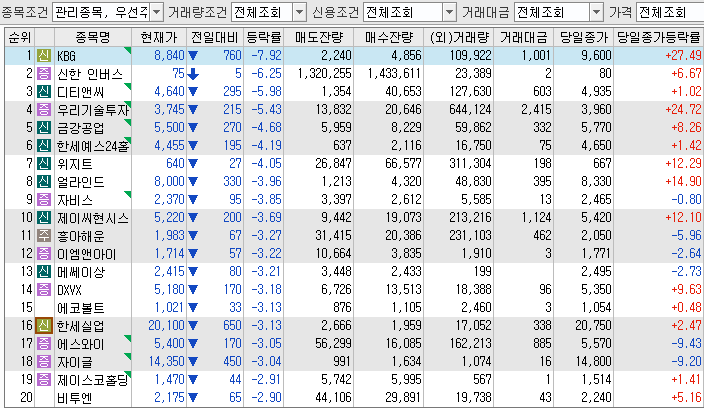Open the 거래대금 dropdown arrow
The width and height of the screenshot is (704, 408).
pyautogui.click(x=596, y=12)
